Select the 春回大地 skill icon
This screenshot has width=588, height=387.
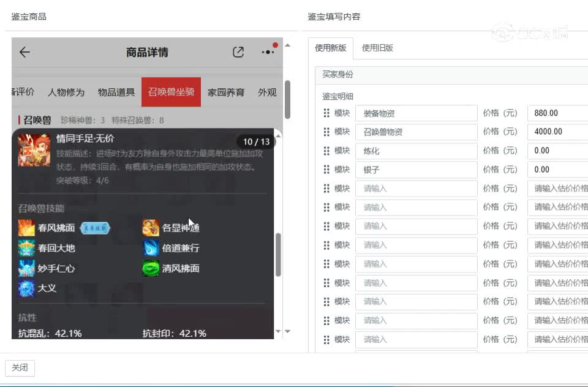click(26, 248)
